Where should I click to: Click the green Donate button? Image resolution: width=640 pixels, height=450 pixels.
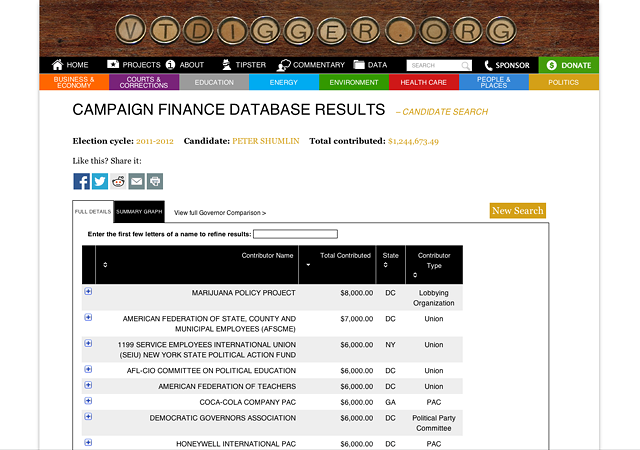click(x=569, y=65)
